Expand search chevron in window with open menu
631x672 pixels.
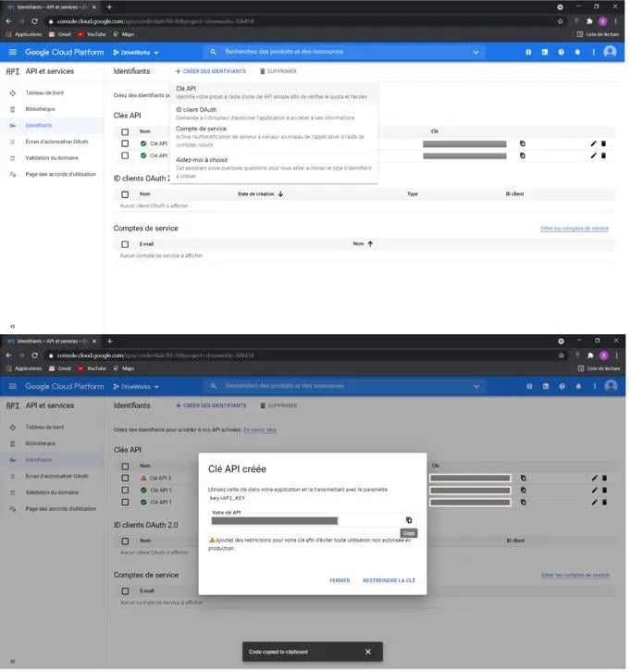(476, 52)
